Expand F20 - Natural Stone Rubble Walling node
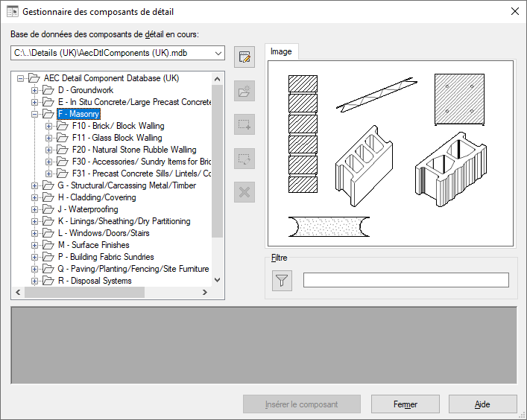527x420 pixels. 48,150
